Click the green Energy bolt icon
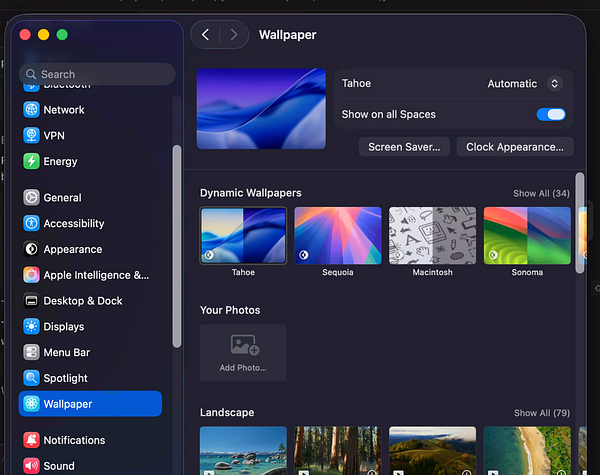This screenshot has height=475, width=600. point(31,161)
